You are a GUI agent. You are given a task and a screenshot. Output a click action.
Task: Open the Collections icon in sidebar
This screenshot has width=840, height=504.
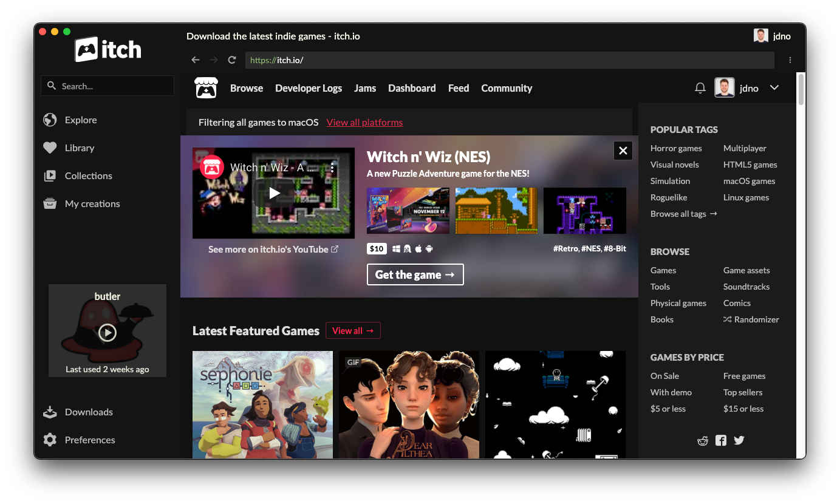[x=50, y=175]
